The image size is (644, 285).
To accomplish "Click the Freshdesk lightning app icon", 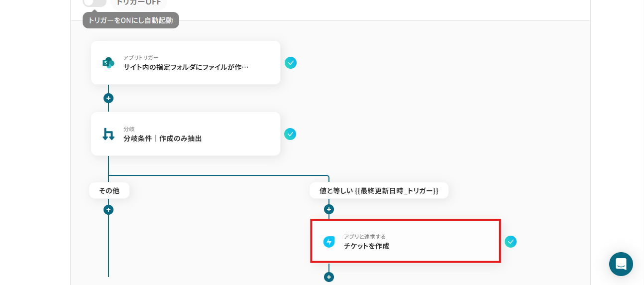I will click(329, 242).
